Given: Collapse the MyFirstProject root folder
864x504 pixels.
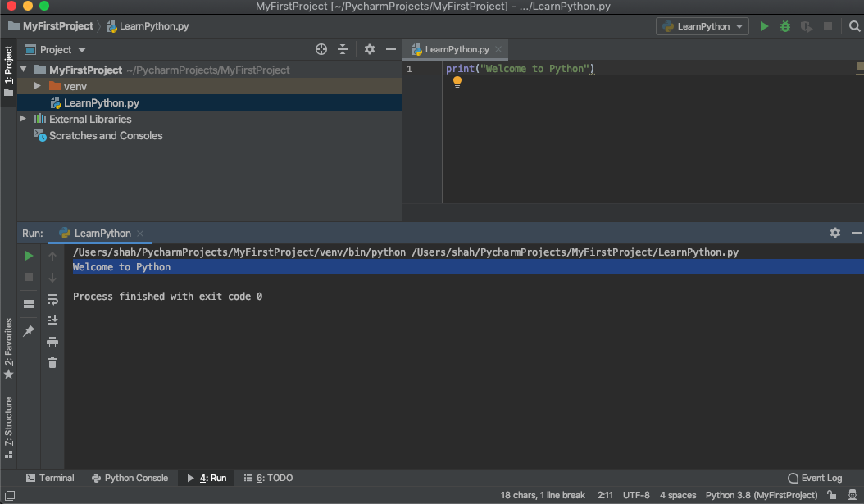Looking at the screenshot, I should pyautogui.click(x=24, y=70).
